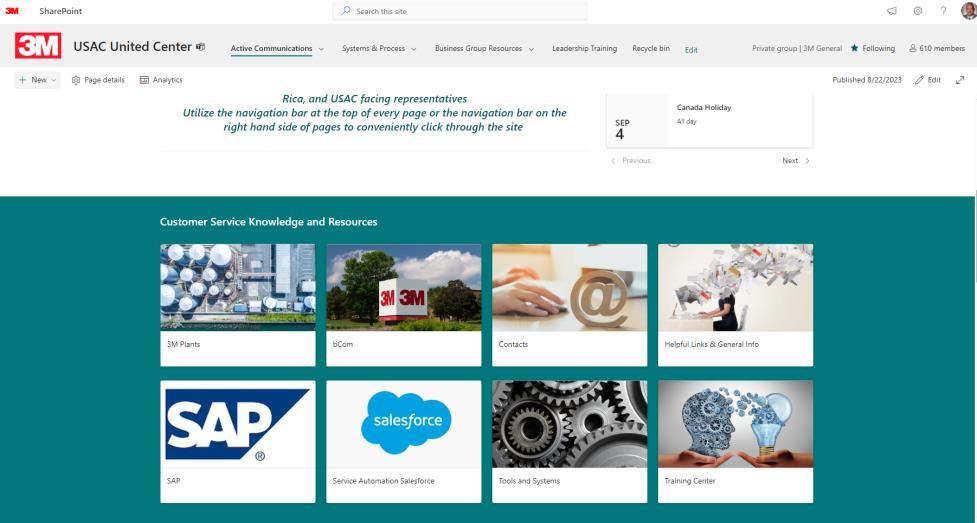Open the megaphone feedback icon
The height and width of the screenshot is (523, 977).
click(x=892, y=11)
